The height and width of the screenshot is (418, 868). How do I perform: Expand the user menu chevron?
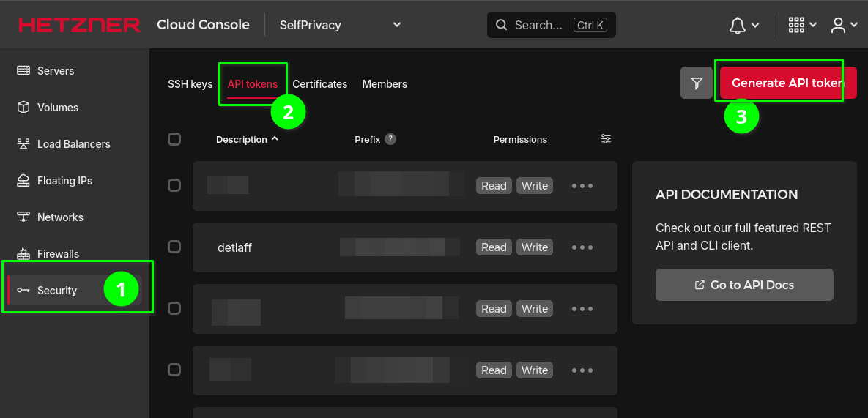(x=856, y=25)
